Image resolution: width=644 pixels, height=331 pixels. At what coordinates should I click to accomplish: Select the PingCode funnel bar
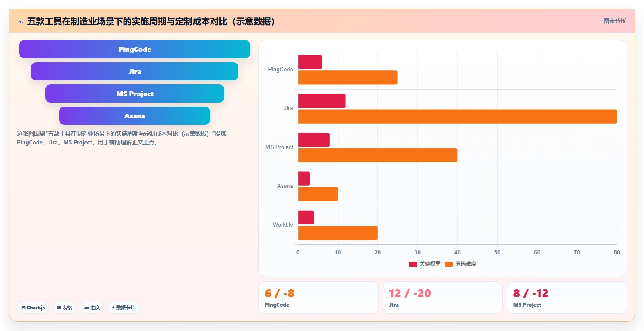pos(134,49)
